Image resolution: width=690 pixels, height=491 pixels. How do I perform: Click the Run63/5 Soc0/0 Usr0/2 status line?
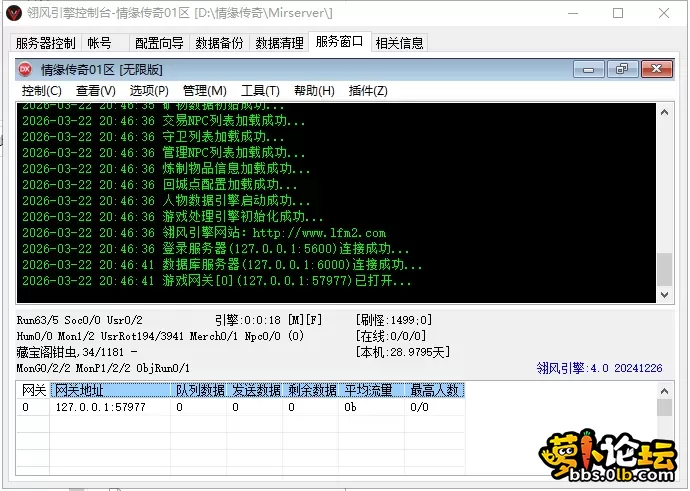click(80, 320)
